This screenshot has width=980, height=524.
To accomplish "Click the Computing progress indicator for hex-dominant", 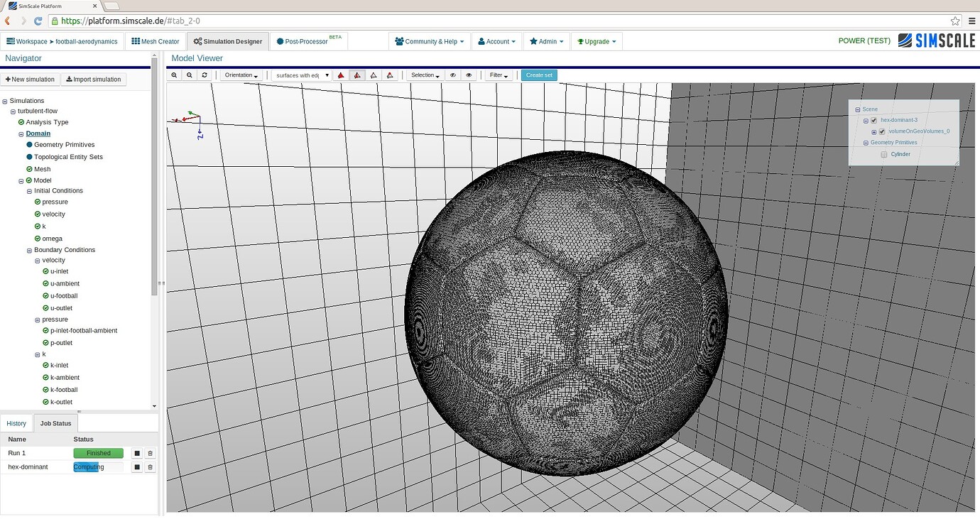I will [x=88, y=466].
